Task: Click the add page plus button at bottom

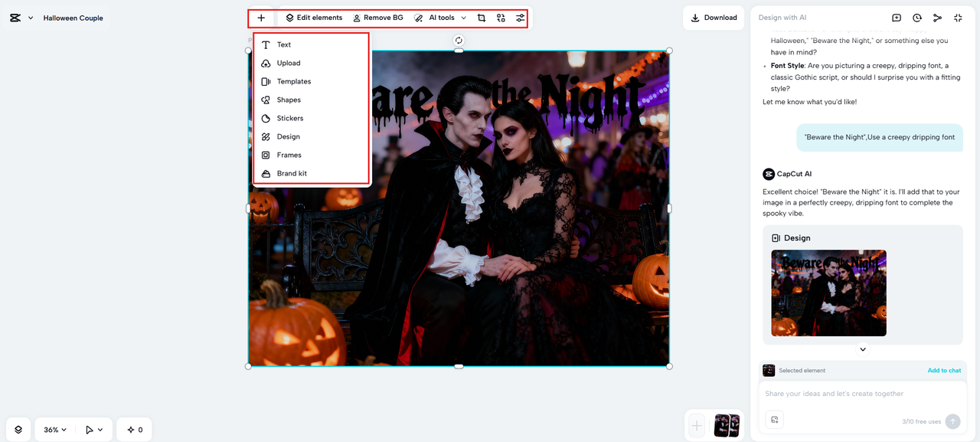Action: [x=697, y=425]
